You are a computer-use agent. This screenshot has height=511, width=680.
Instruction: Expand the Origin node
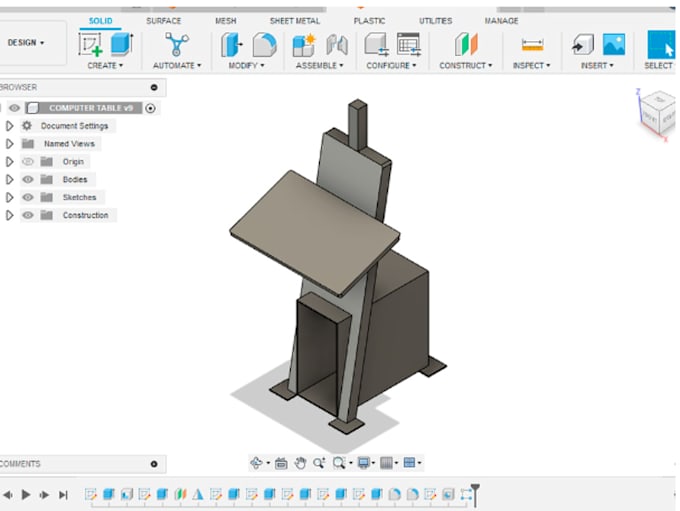click(x=9, y=162)
